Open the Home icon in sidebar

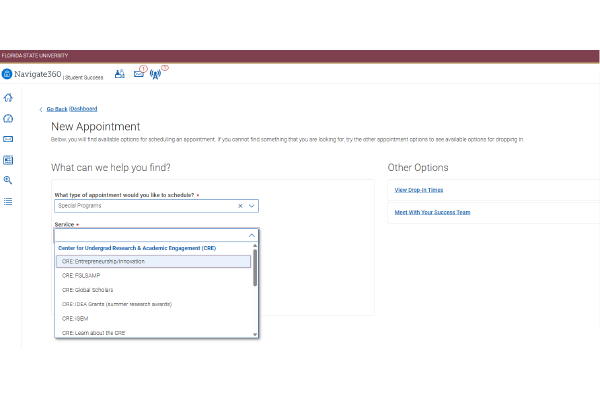tap(8, 97)
